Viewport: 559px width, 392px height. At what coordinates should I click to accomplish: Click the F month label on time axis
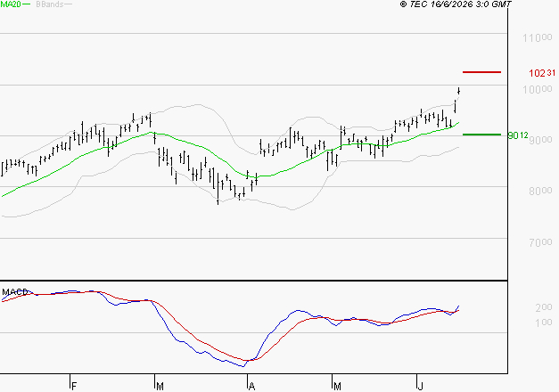74,386
